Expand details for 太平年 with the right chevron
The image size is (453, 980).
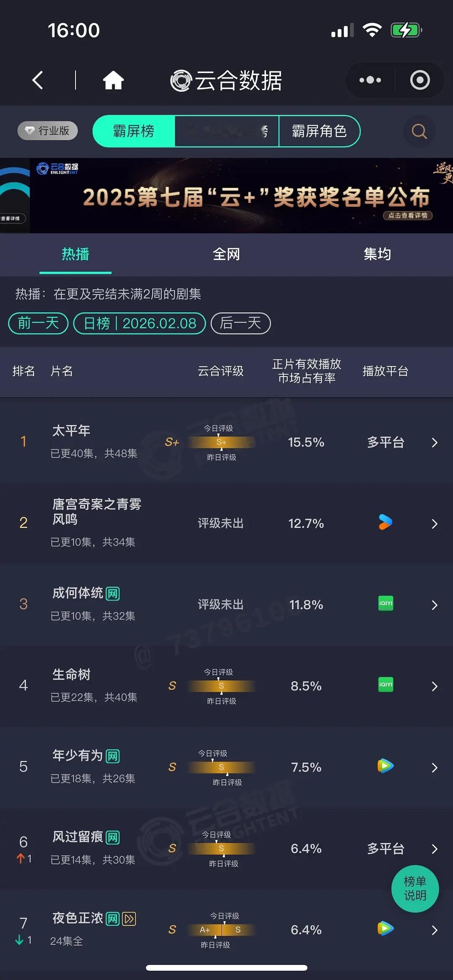pos(435,442)
